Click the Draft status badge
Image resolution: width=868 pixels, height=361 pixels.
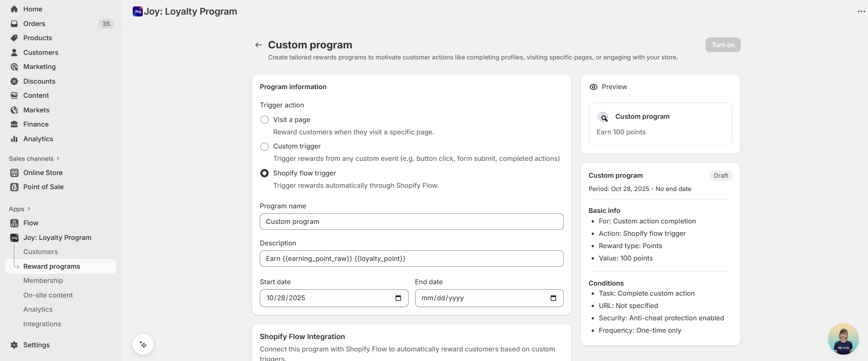[x=721, y=175]
